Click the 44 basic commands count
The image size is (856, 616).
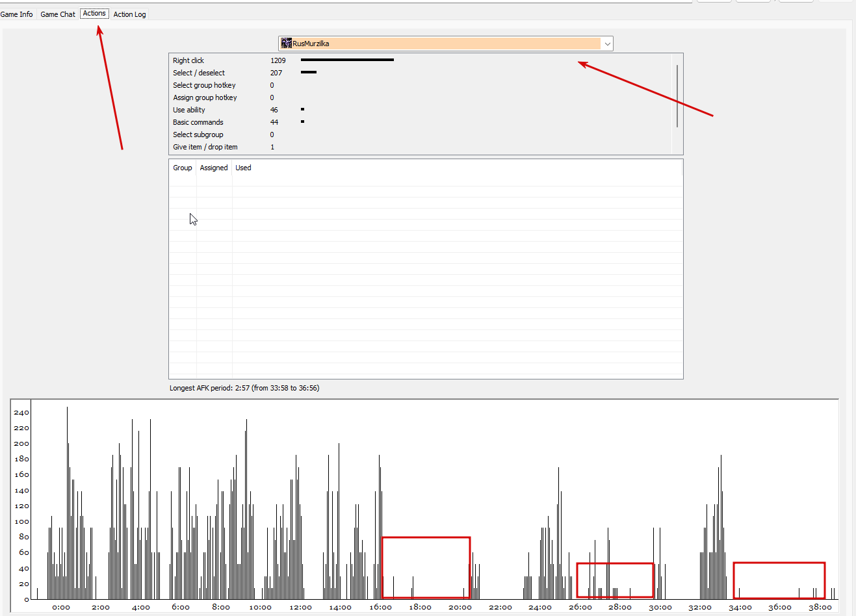point(274,122)
